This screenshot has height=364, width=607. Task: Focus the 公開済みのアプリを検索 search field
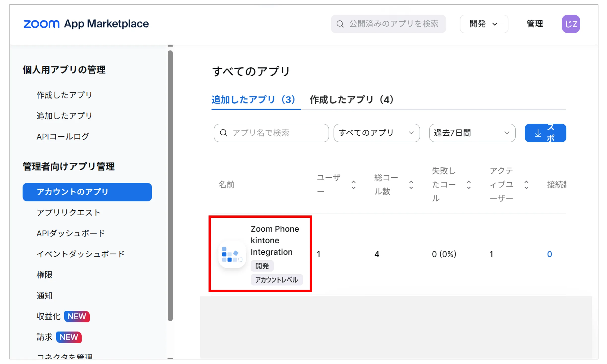388,24
